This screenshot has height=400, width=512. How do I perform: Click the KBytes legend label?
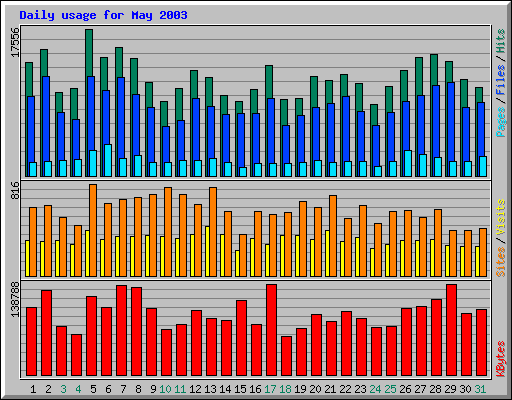(501, 359)
